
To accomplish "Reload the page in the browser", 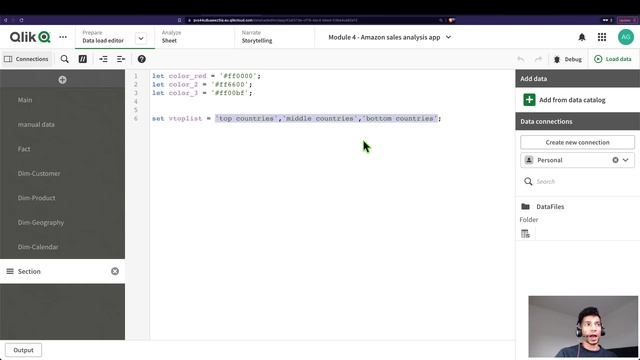I will 21,20.
